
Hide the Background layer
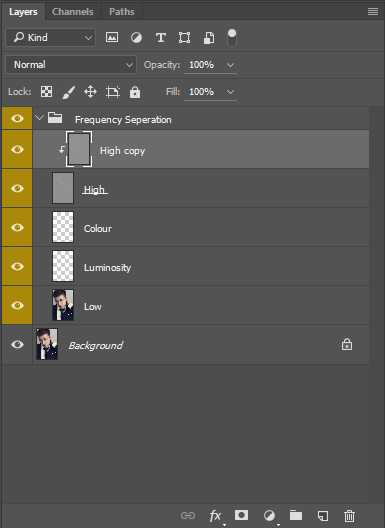pyautogui.click(x=17, y=344)
